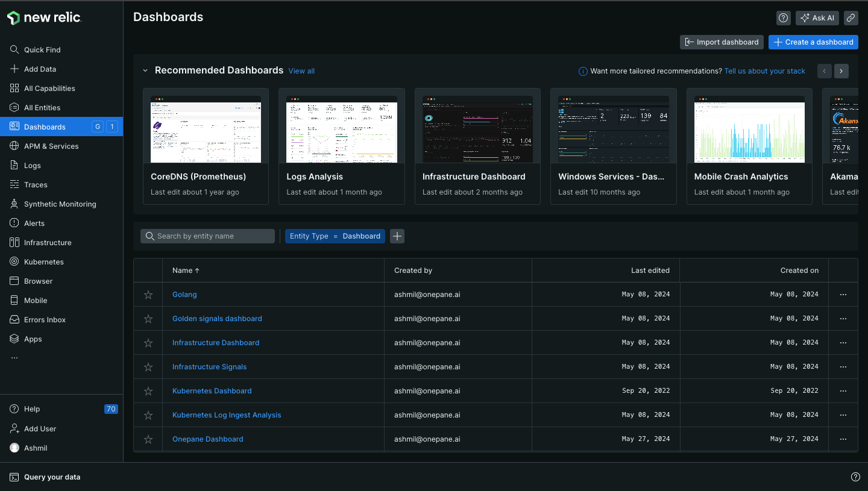Open APM & Services
Screen dimensions: 868x491
(61, 146)
